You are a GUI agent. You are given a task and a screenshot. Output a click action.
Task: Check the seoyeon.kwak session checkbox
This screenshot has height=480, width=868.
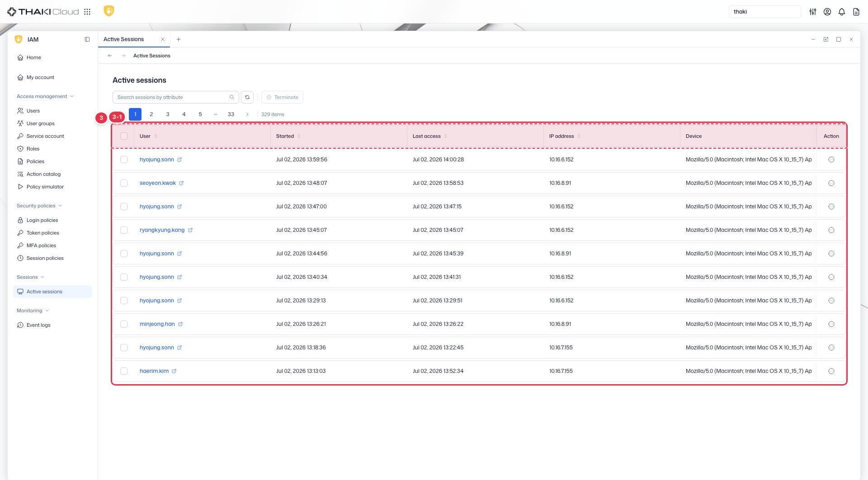(124, 183)
